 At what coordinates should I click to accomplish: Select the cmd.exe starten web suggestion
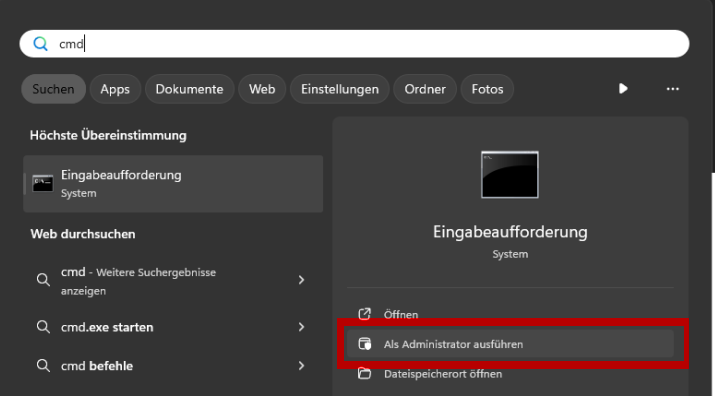pos(173,327)
